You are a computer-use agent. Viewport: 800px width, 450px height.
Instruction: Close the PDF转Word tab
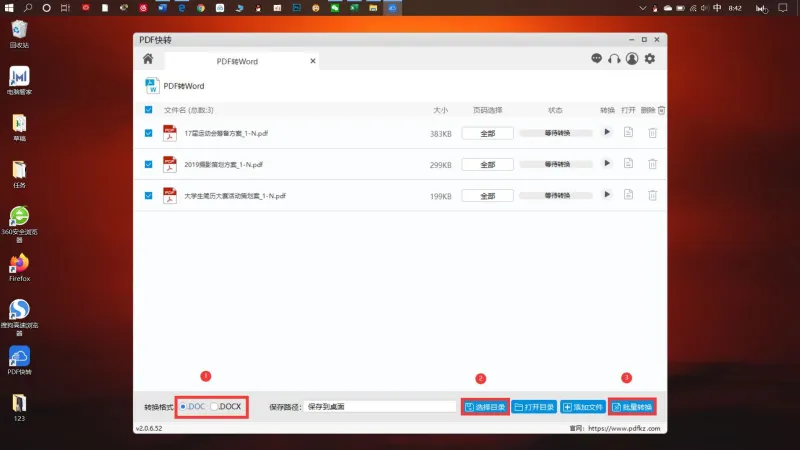(x=313, y=61)
